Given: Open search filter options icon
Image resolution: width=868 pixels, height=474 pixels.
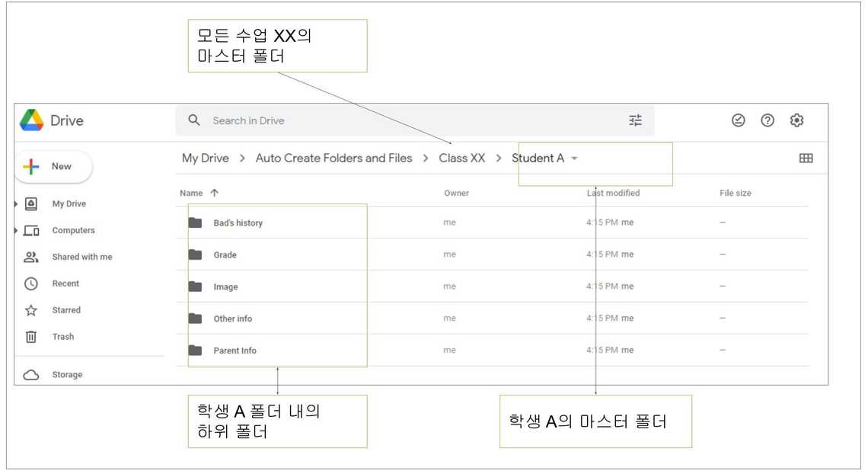Looking at the screenshot, I should pos(635,120).
